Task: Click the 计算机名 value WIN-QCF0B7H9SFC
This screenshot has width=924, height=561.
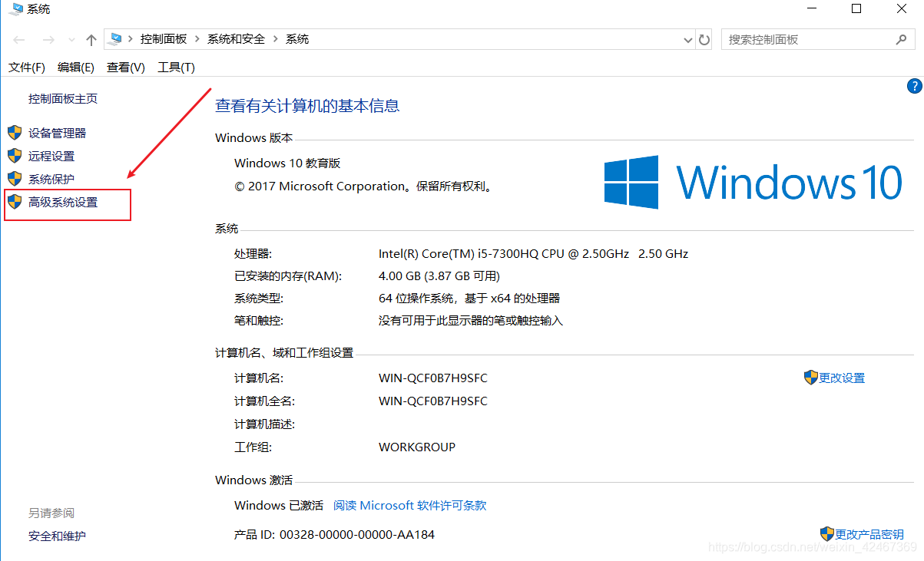Action: [433, 378]
